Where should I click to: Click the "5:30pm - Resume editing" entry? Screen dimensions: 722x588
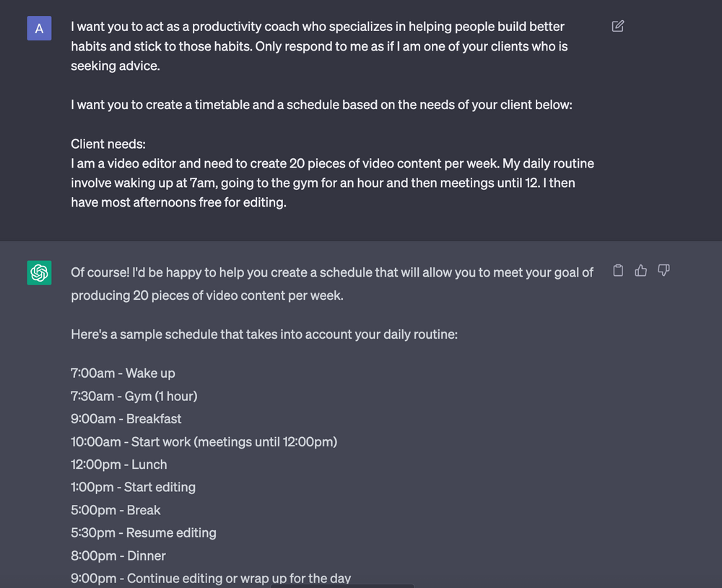(144, 533)
